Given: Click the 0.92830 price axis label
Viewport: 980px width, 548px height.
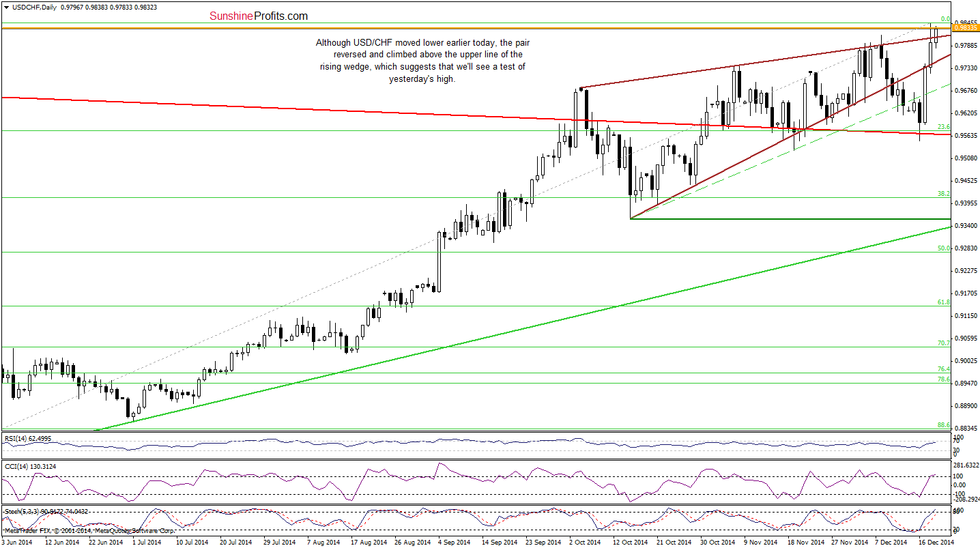Looking at the screenshot, I should coord(966,248).
